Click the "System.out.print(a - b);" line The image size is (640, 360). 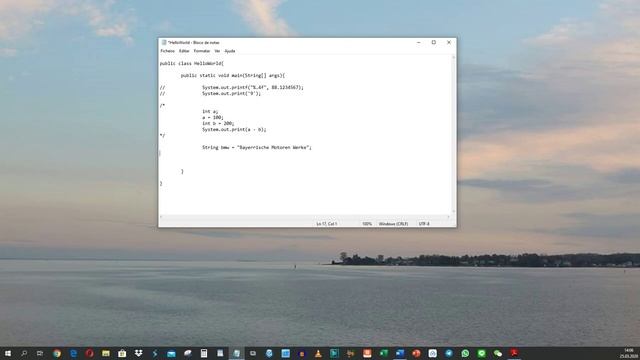(x=234, y=129)
